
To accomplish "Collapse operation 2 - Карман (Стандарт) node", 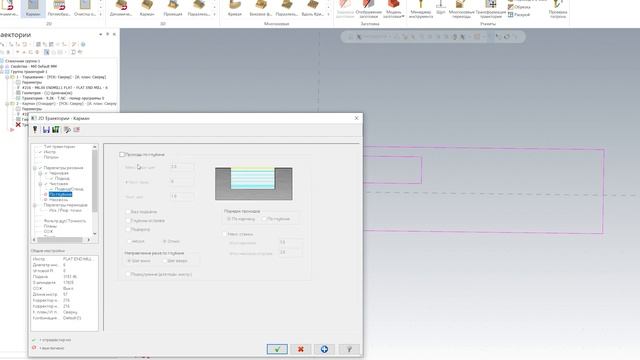I will [7, 104].
